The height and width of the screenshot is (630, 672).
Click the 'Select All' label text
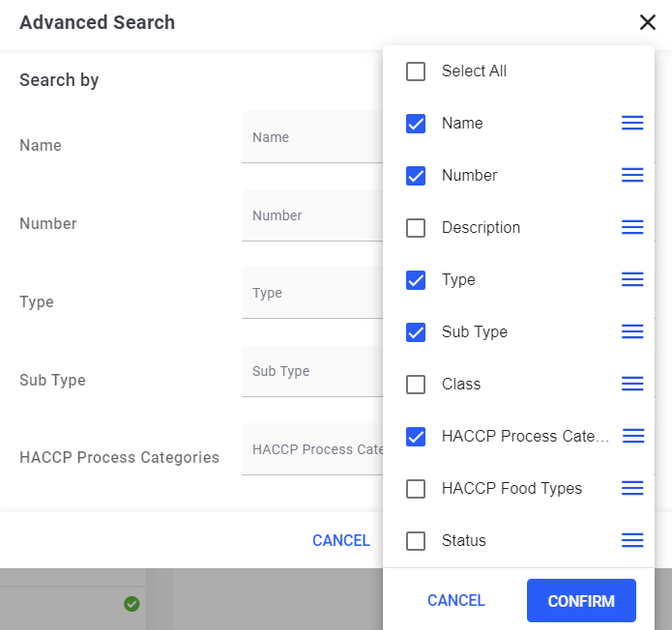point(474,71)
